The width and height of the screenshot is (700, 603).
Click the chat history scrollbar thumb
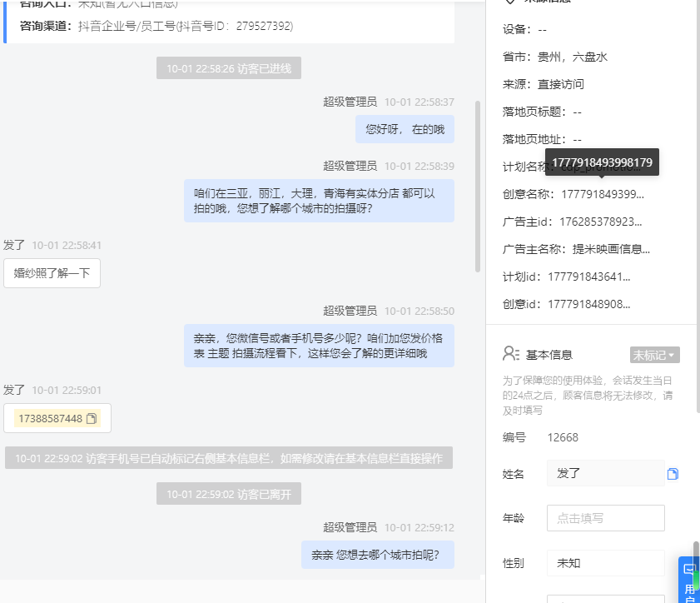tap(478, 187)
